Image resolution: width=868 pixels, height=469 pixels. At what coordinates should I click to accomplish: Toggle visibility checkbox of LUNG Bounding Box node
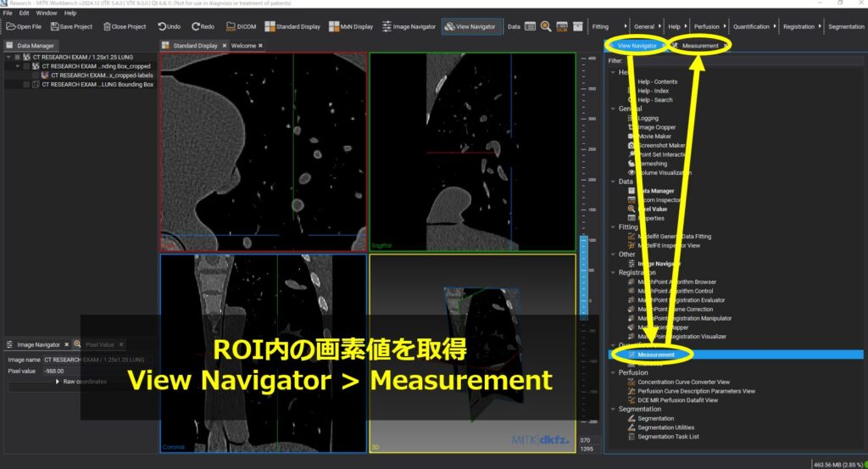[x=26, y=84]
